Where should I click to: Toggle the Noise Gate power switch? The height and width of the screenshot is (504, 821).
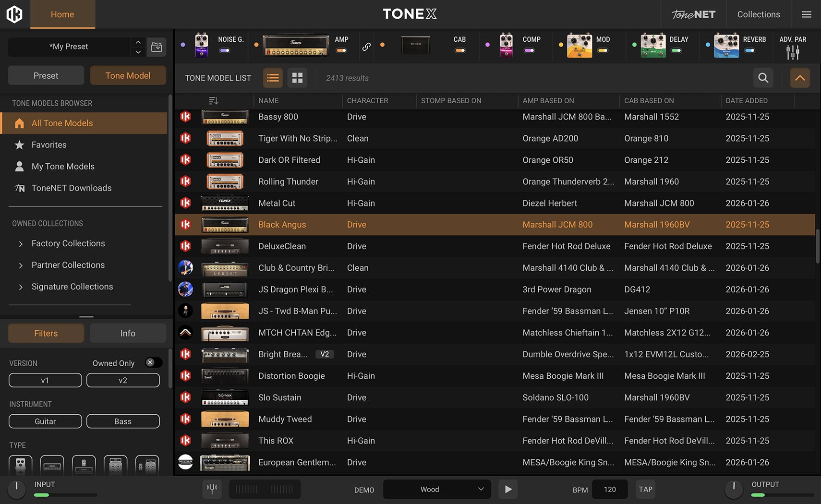(224, 50)
